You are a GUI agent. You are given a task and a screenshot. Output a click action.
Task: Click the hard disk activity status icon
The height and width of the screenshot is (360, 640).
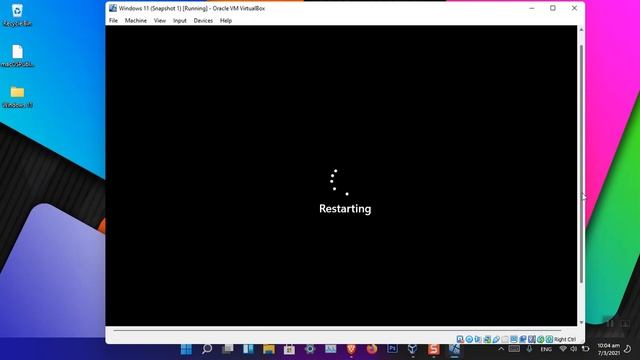(x=460, y=339)
